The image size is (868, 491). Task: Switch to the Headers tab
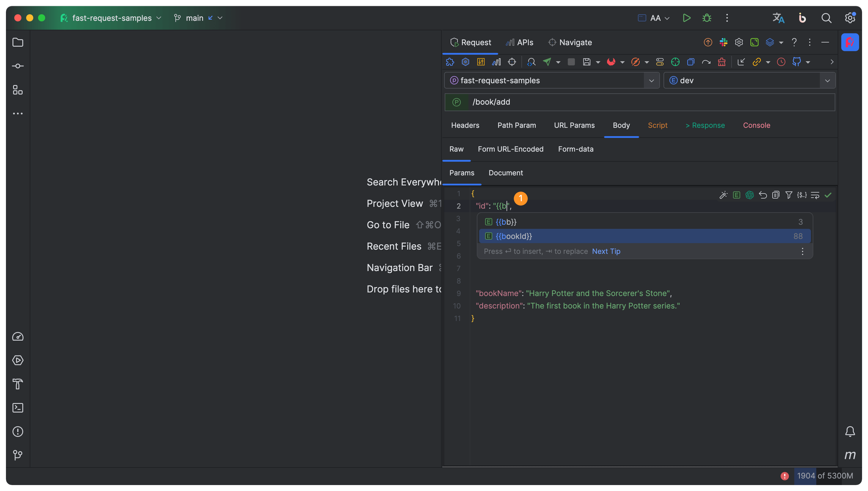pyautogui.click(x=465, y=125)
